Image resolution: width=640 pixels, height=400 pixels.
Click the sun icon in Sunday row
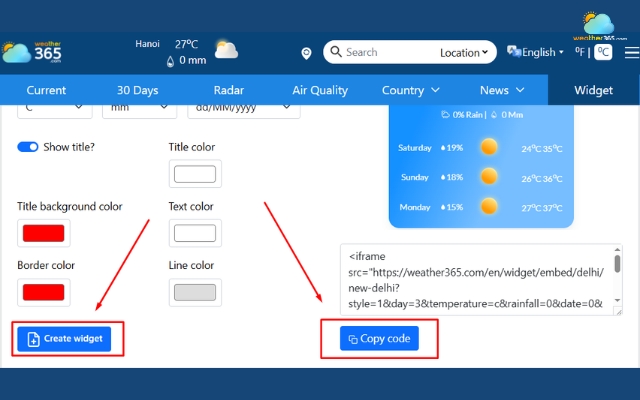(489, 177)
